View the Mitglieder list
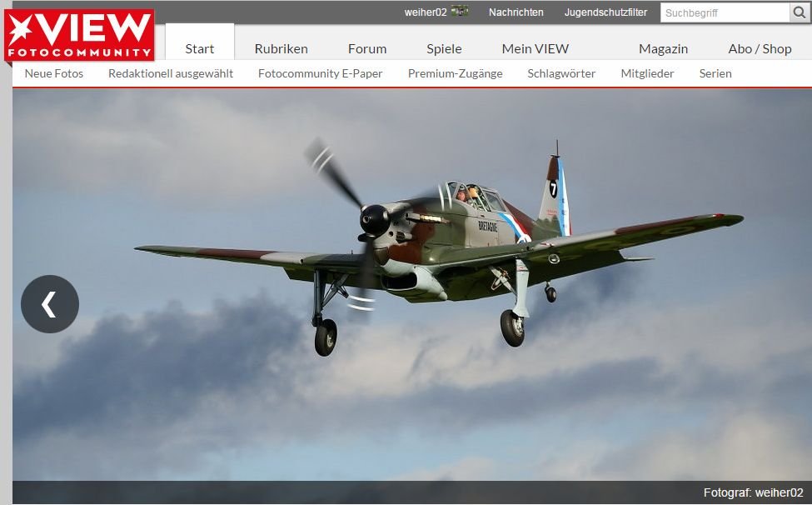The width and height of the screenshot is (812, 505). (647, 73)
